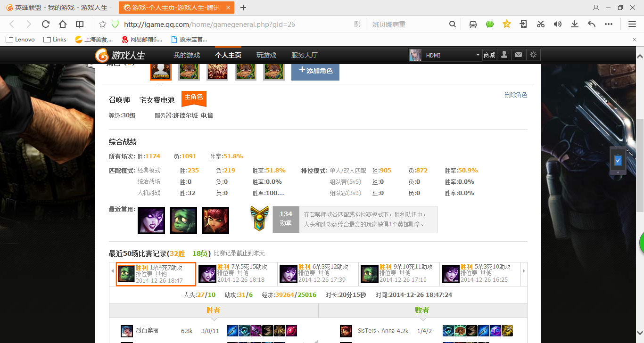The height and width of the screenshot is (343, 644).
Task: Open the 服务大厅 nav item
Action: 305,55
